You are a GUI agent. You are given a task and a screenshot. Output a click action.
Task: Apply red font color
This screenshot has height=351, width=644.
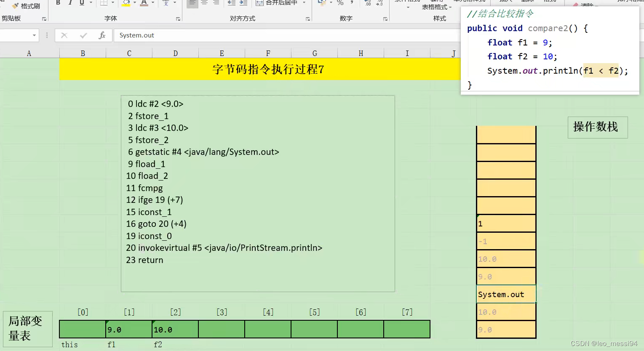144,3
